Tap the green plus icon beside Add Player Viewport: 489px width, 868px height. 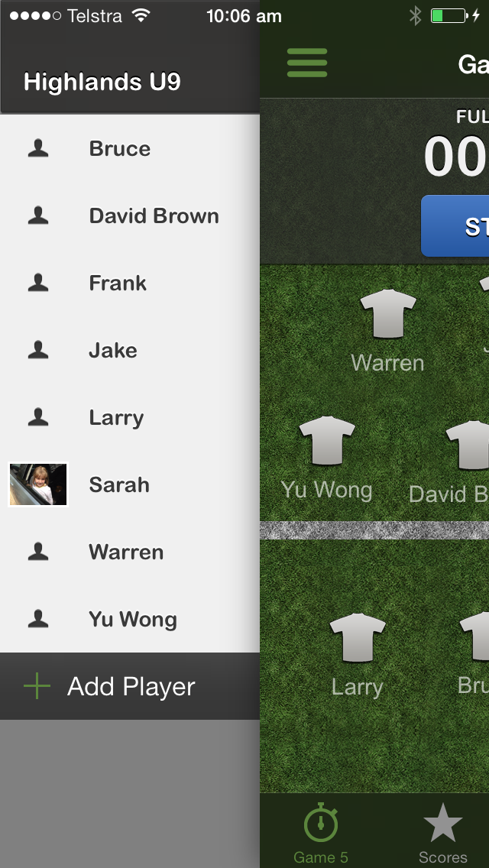(x=37, y=687)
